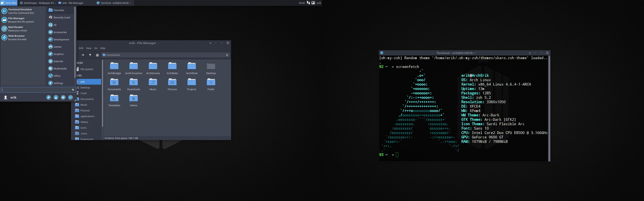Select the Pictures folder in the icon view
The image size is (644, 201).
click(x=172, y=84)
